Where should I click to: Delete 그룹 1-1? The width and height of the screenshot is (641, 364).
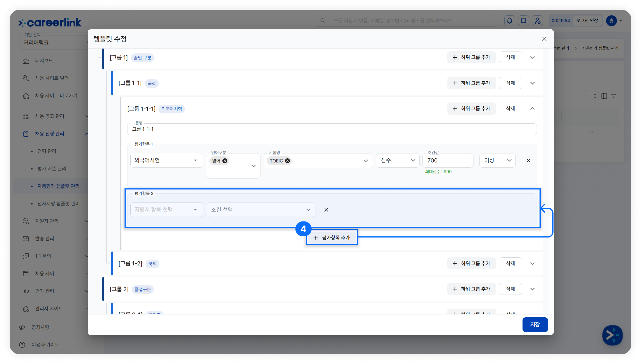(x=510, y=83)
